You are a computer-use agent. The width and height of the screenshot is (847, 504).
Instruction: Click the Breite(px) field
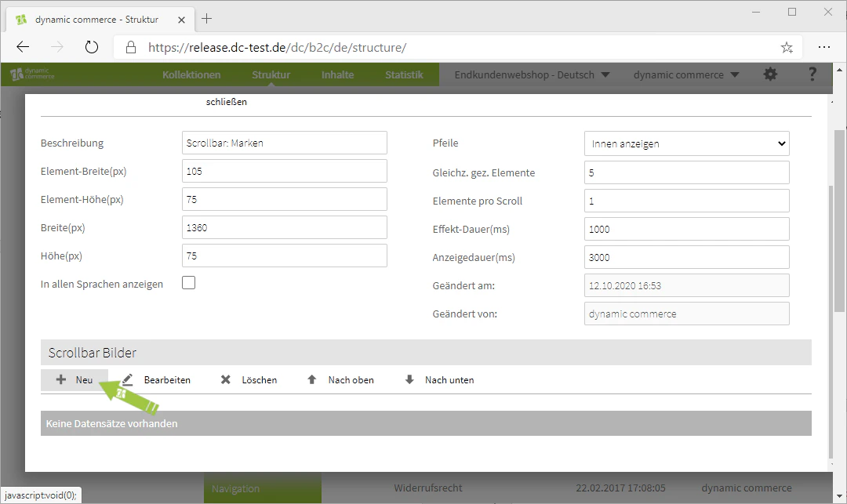[285, 227]
